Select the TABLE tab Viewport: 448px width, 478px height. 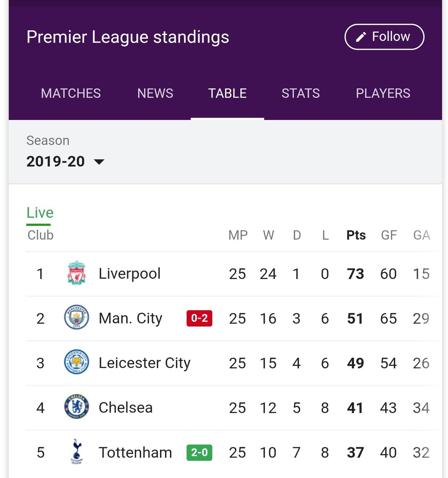[228, 93]
